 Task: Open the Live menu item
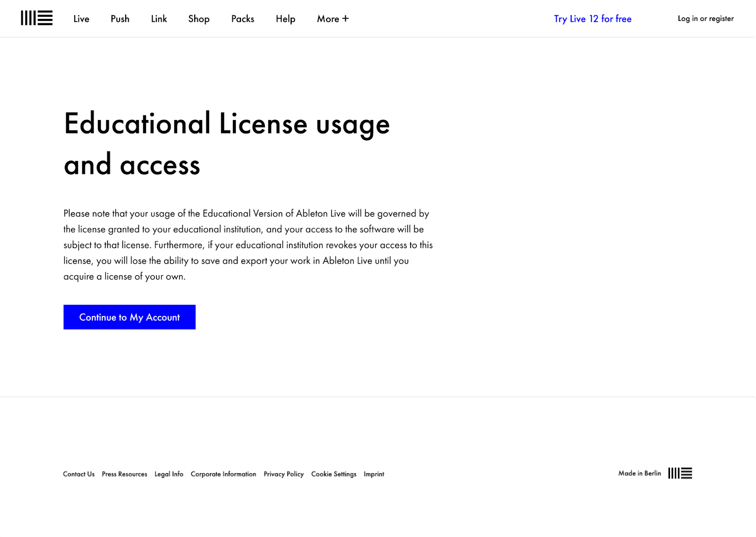click(x=81, y=19)
